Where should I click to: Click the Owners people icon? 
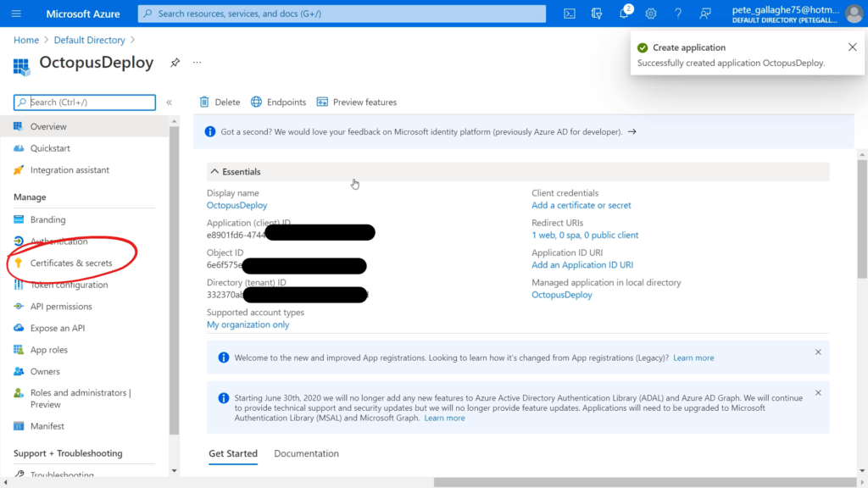click(x=19, y=371)
